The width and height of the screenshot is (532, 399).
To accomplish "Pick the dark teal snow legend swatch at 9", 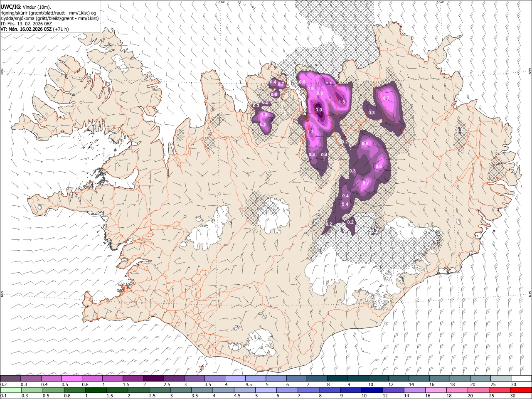I will (x=338, y=379).
